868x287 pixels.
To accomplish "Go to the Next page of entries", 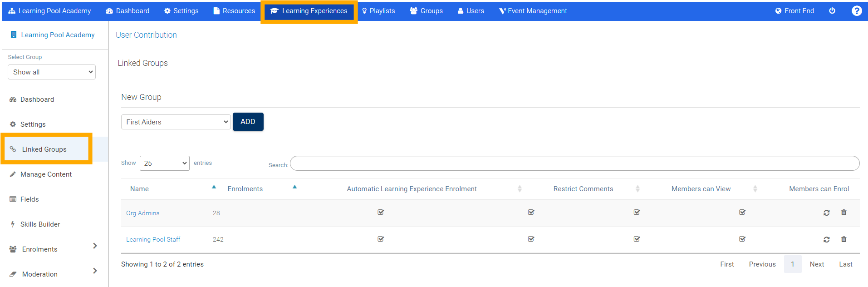I will pyautogui.click(x=816, y=264).
